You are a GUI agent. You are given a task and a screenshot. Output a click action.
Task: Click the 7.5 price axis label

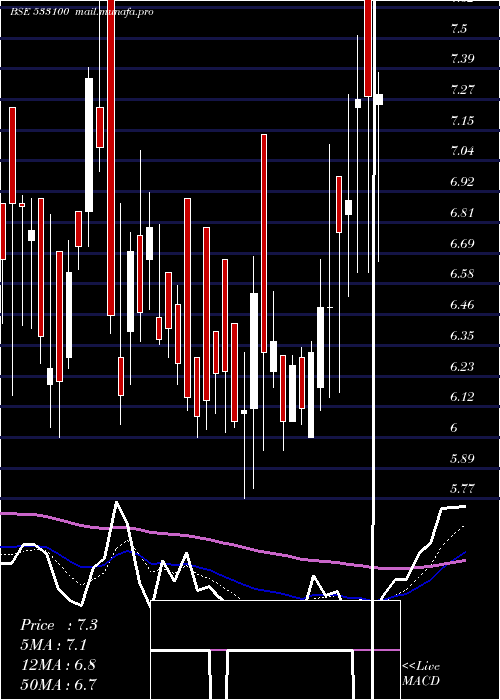pos(459,29)
